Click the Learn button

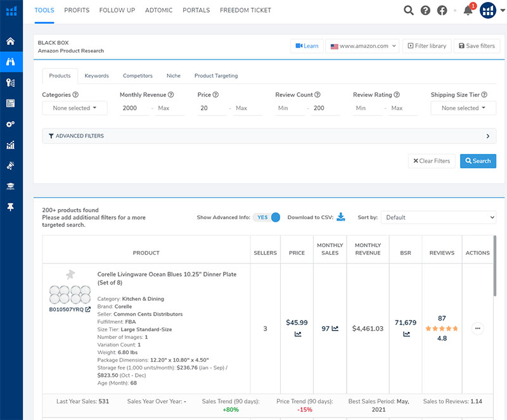click(307, 46)
